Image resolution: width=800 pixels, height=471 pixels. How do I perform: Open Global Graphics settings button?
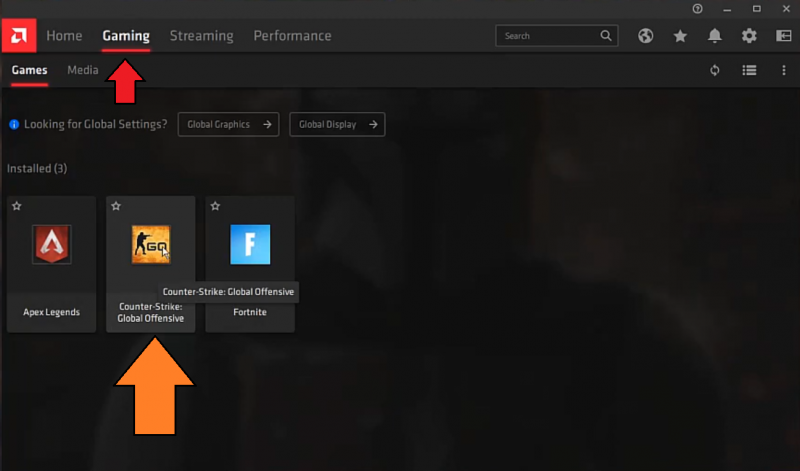click(229, 125)
